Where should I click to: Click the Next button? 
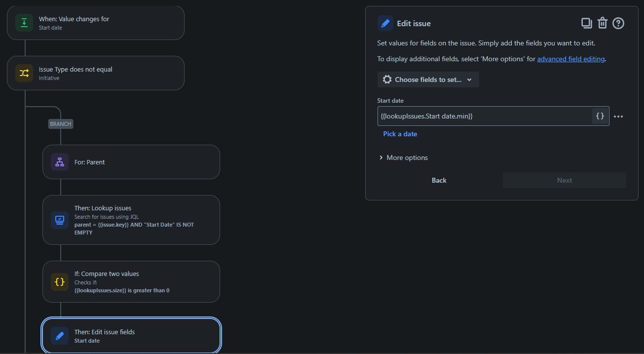coord(564,180)
